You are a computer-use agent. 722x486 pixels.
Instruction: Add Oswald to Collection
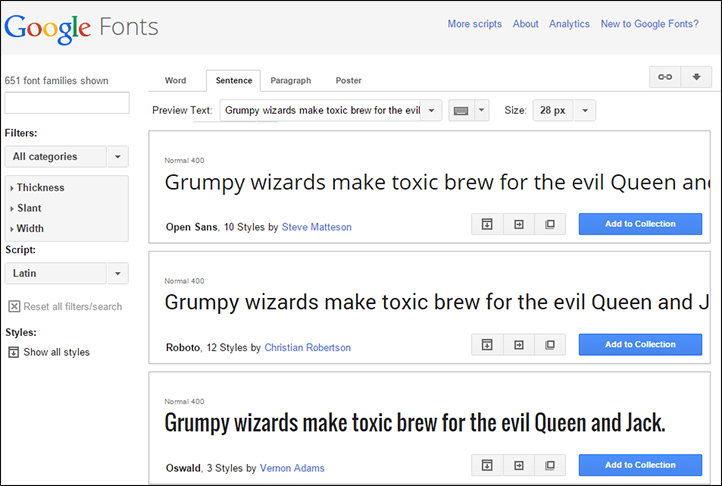point(640,465)
